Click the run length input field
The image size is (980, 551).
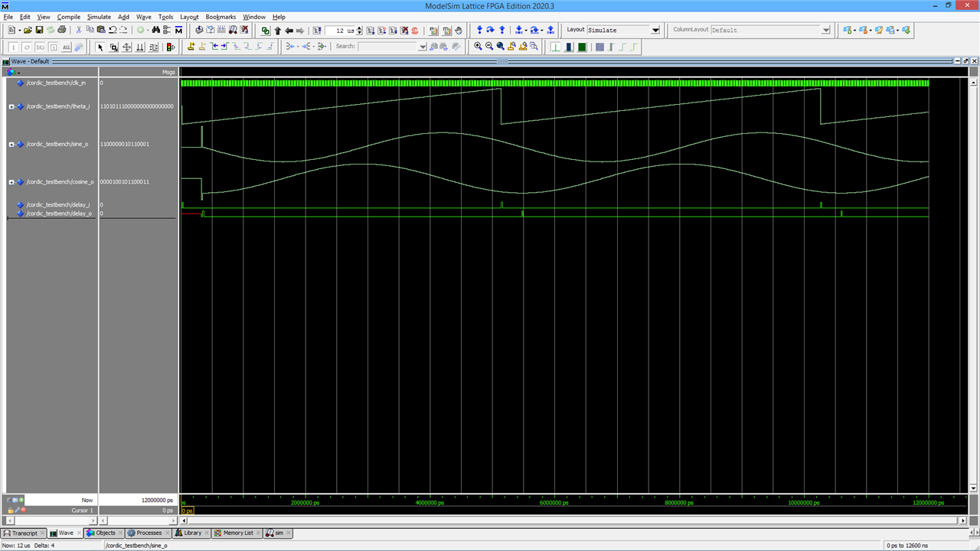tap(340, 30)
